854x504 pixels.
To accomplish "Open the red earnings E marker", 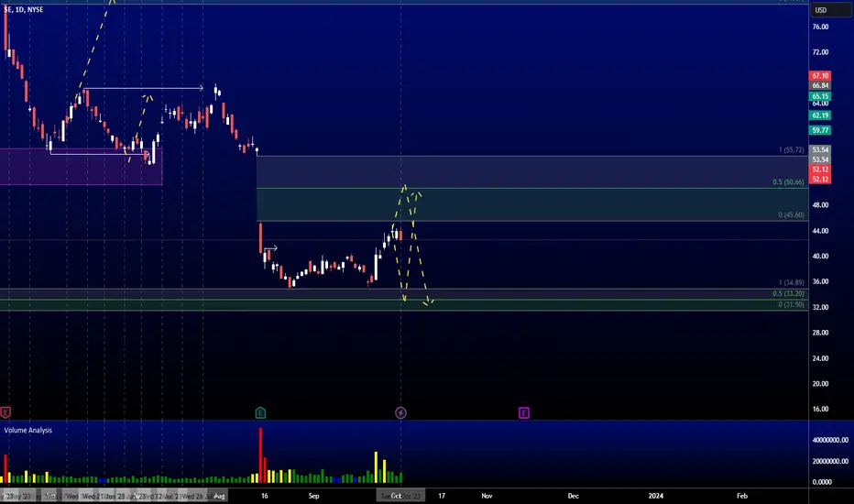I will coord(5,413).
